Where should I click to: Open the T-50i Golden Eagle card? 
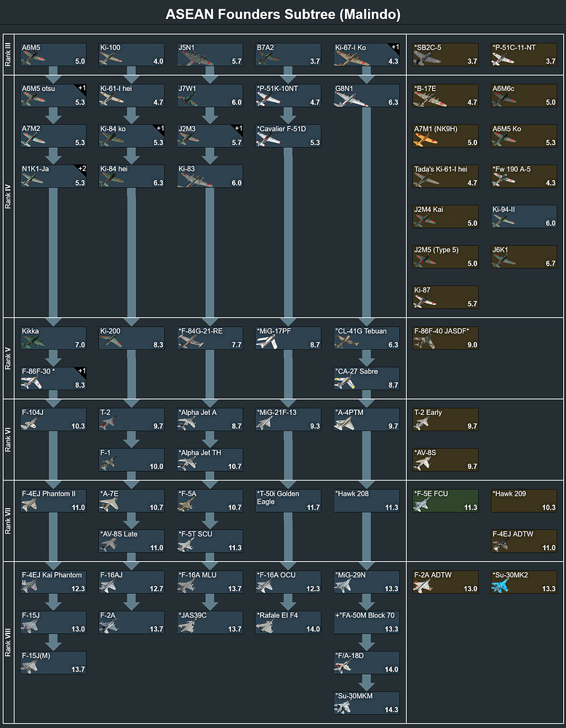287,500
